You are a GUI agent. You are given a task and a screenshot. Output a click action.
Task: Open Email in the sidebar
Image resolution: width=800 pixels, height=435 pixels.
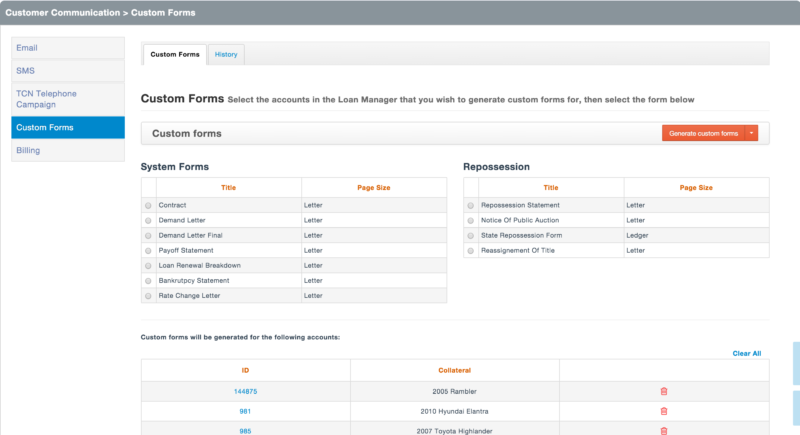[x=68, y=48]
